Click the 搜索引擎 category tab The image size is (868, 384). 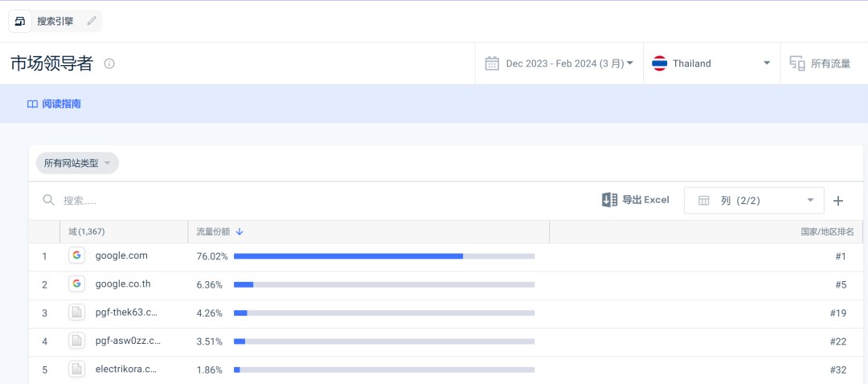click(x=55, y=21)
